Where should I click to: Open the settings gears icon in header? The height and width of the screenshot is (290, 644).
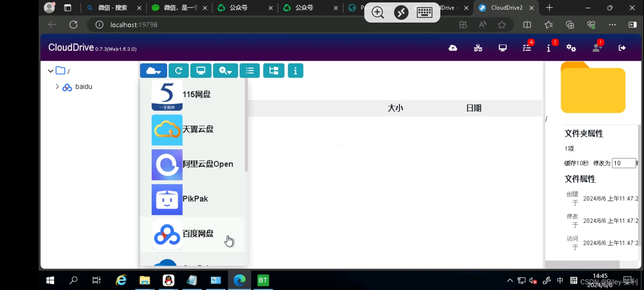[571, 48]
